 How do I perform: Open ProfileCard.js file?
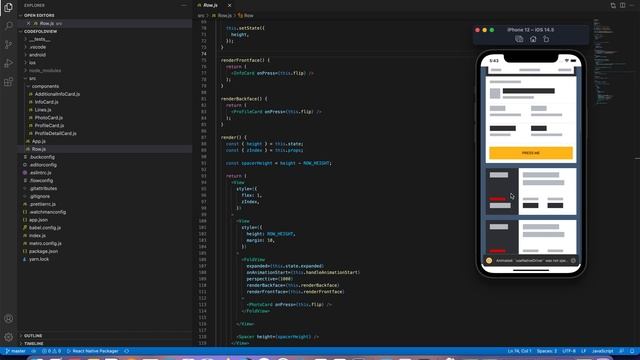tap(49, 125)
